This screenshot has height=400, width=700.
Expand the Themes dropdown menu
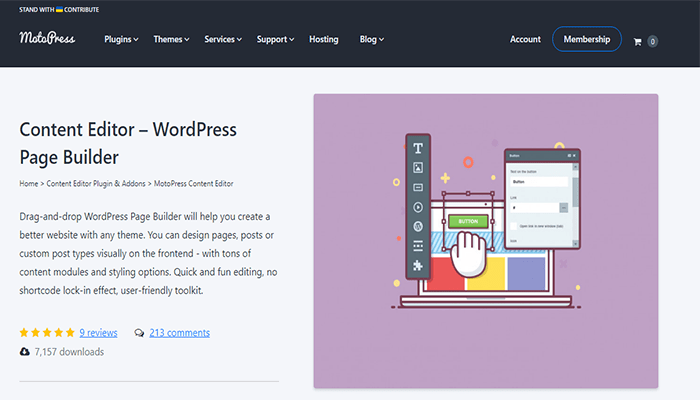[x=171, y=39]
